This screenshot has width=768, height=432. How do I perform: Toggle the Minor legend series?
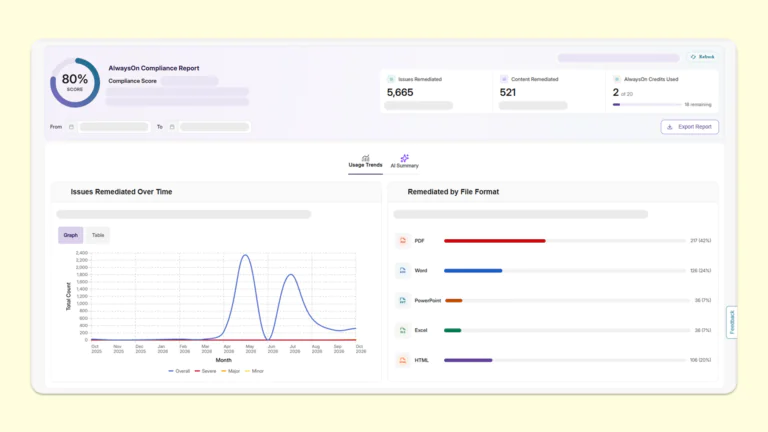[254, 371]
